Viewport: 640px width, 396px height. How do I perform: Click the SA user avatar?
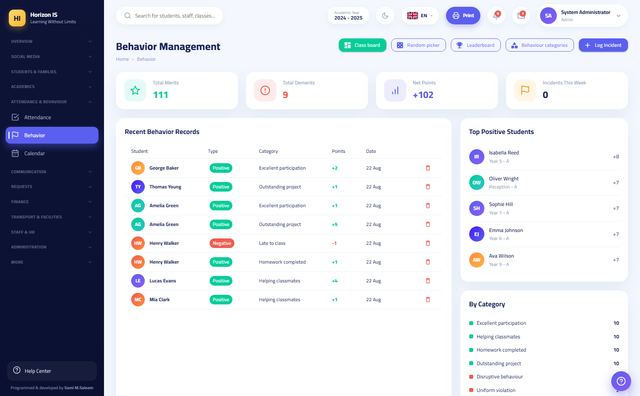[548, 16]
